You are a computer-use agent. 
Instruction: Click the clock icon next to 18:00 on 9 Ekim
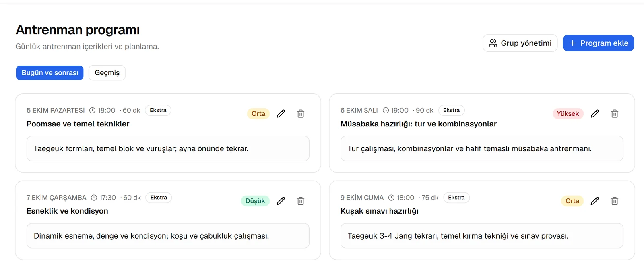(x=392, y=198)
